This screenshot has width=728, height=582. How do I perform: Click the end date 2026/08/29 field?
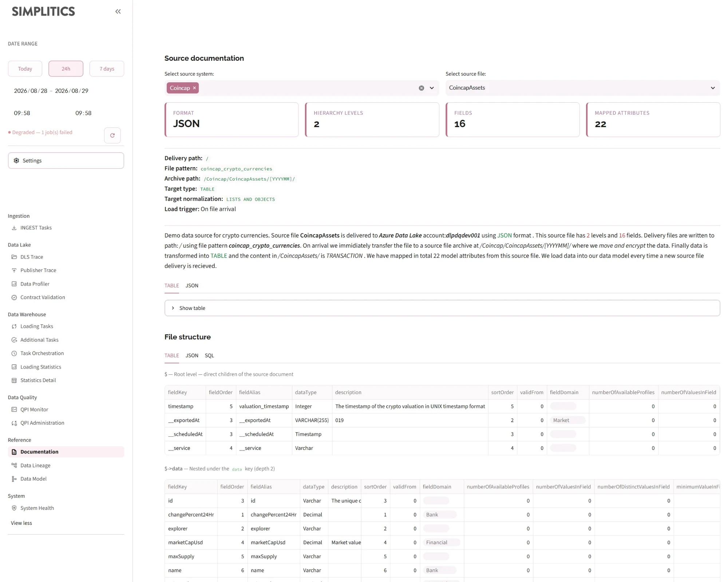pyautogui.click(x=72, y=91)
